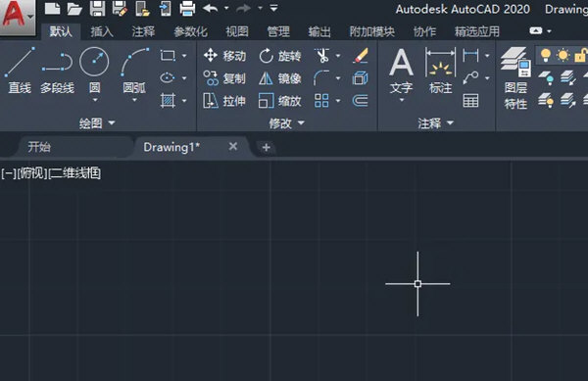Click the Explode tool icon
The height and width of the screenshot is (381, 588).
pyautogui.click(x=360, y=78)
